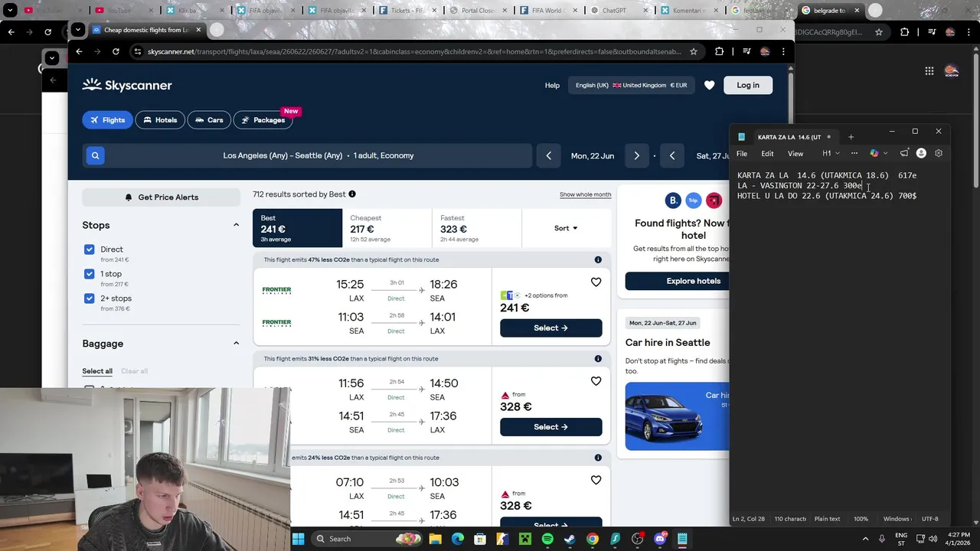Click Log in button
The image size is (980, 551).
coord(748,85)
